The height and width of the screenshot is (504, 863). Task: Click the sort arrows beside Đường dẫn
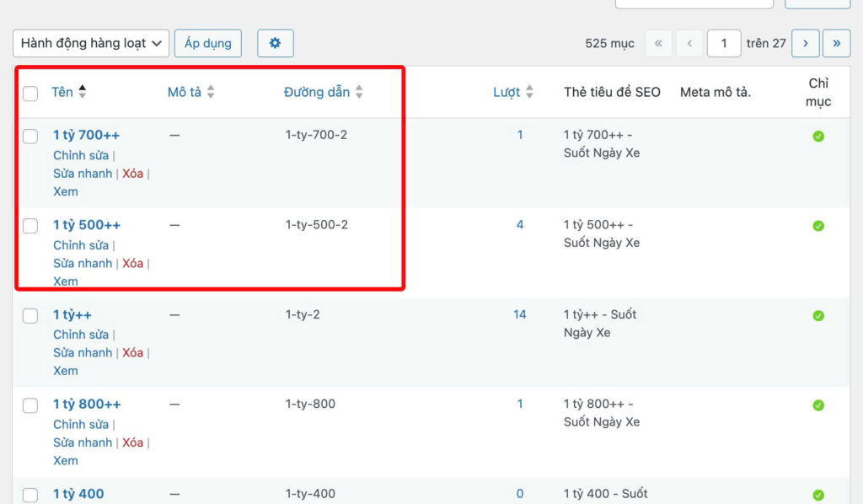[359, 92]
